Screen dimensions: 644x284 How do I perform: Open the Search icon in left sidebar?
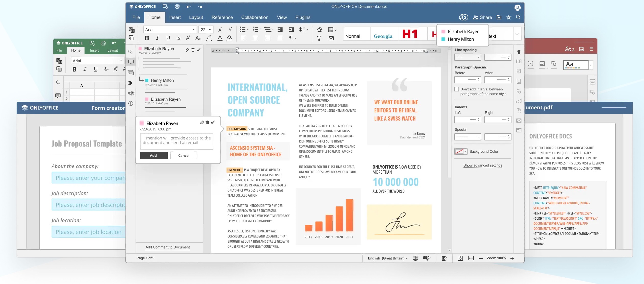pyautogui.click(x=130, y=52)
